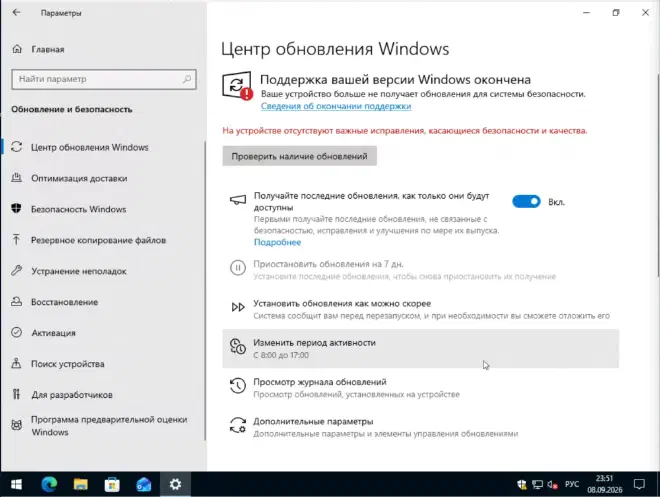This screenshot has width=660, height=497.
Task: Click the Обновление и безопасность heading
Action: point(72,109)
